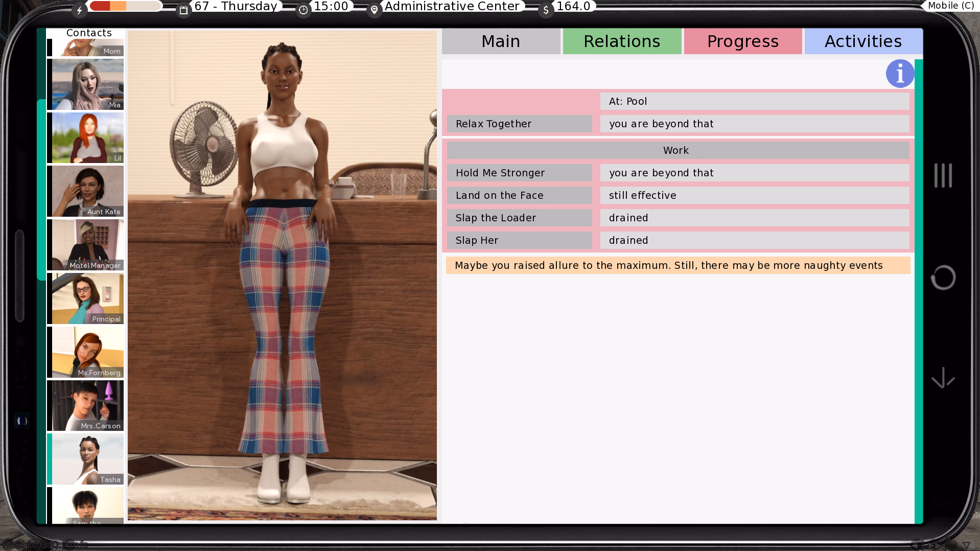
Task: Click the 'Administrative Center' location label
Action: pyautogui.click(x=452, y=6)
